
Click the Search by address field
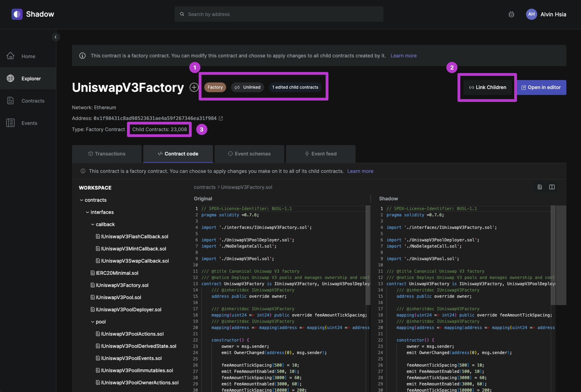[279, 14]
